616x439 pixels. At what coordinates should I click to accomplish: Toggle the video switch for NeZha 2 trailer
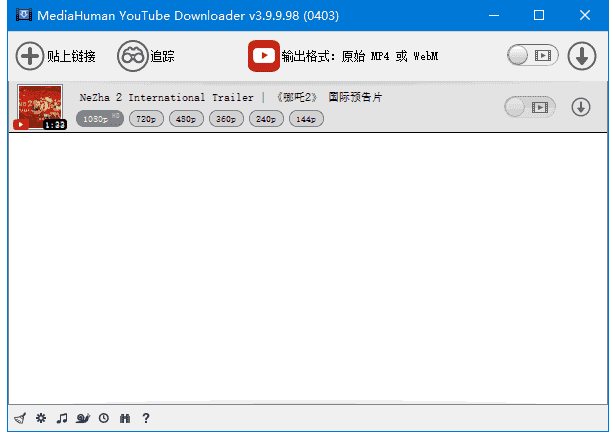529,107
